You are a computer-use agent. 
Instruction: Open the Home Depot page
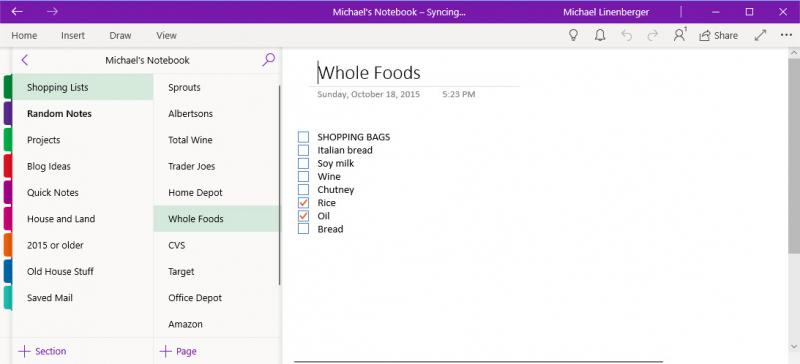(x=216, y=192)
